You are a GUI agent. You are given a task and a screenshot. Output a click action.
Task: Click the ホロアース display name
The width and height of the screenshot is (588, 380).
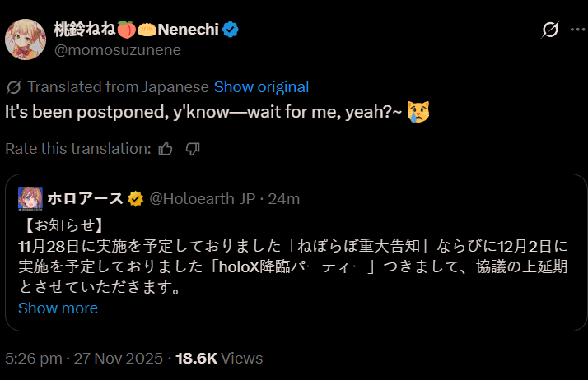pyautogui.click(x=85, y=198)
